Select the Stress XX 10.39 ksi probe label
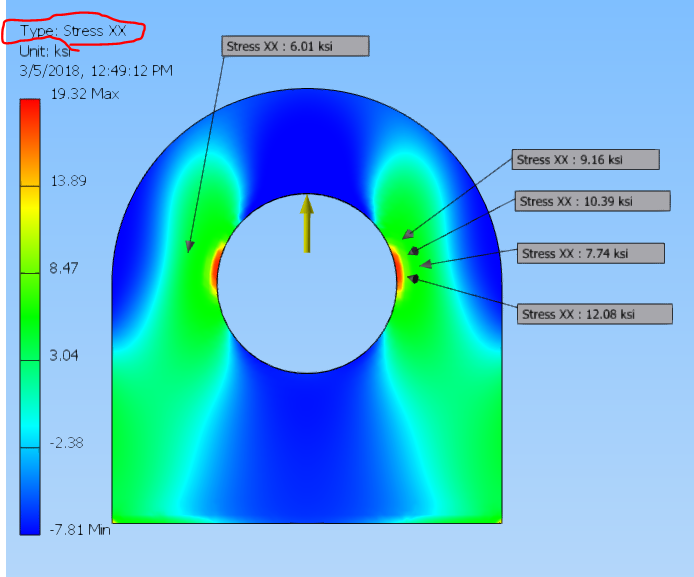 tap(592, 201)
